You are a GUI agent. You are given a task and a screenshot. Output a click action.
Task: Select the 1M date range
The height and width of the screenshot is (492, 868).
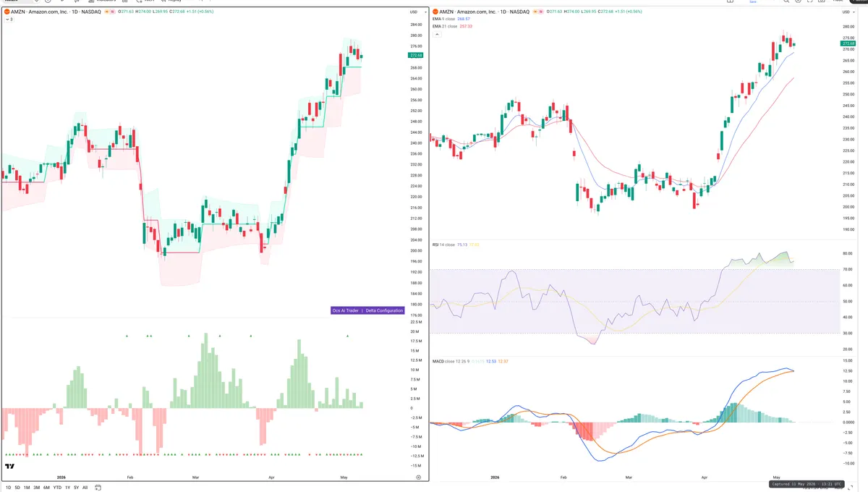tap(27, 488)
